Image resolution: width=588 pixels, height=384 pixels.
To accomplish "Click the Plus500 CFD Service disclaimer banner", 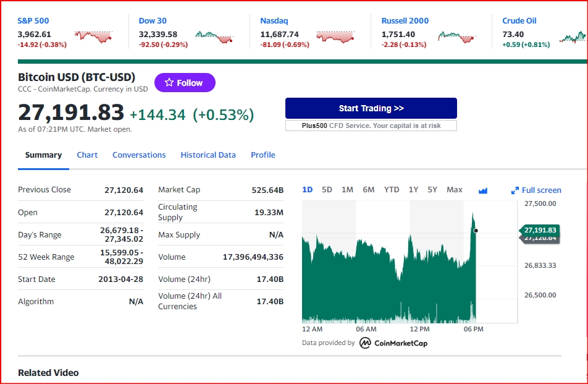I will tap(371, 126).
